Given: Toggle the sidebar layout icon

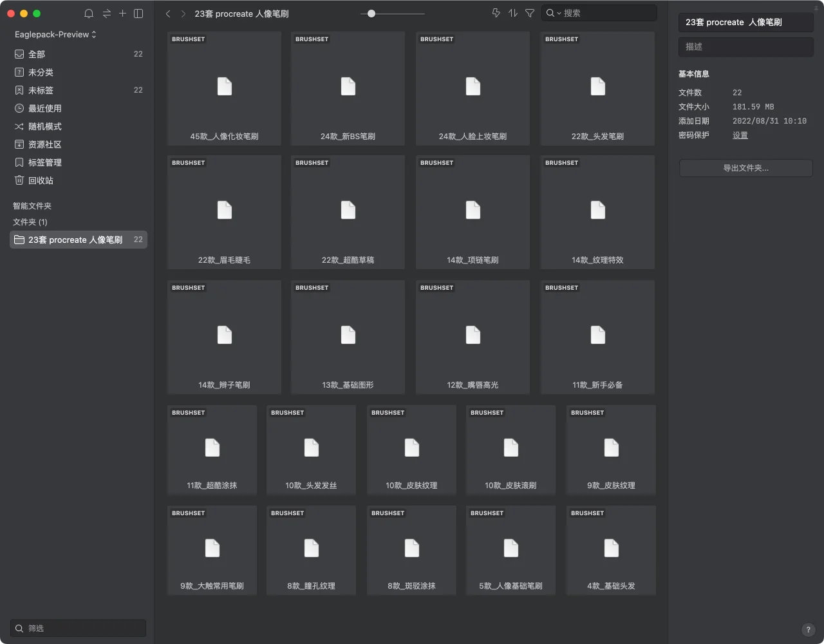Looking at the screenshot, I should coord(138,13).
